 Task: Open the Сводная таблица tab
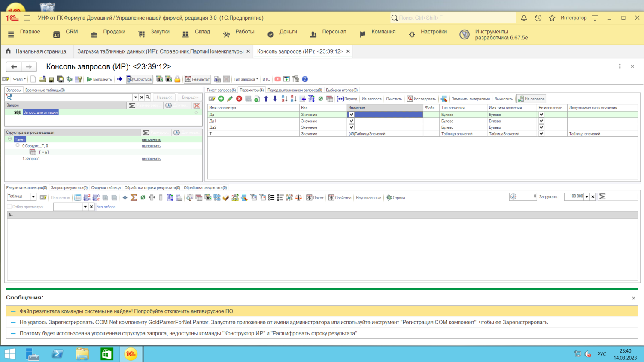tap(106, 187)
